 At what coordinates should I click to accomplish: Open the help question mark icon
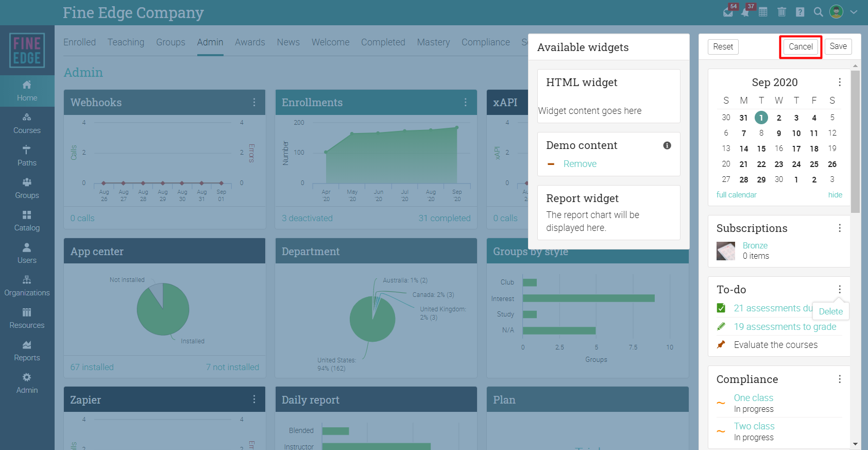[x=800, y=12]
